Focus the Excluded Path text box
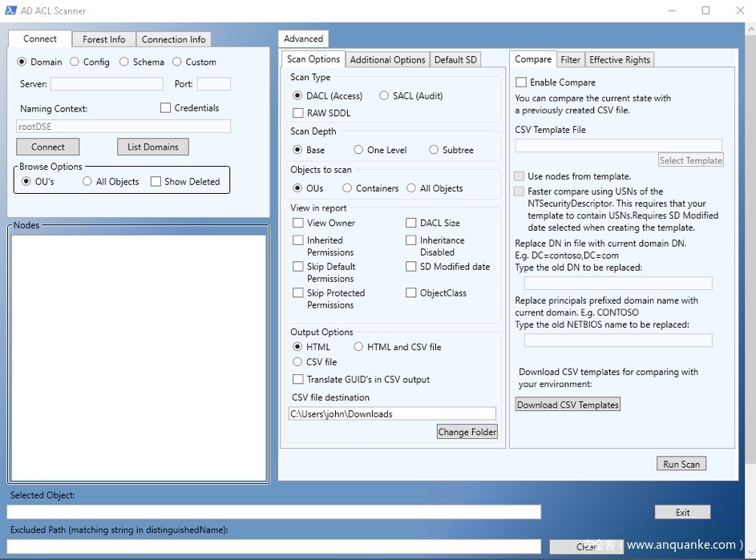 click(x=274, y=546)
